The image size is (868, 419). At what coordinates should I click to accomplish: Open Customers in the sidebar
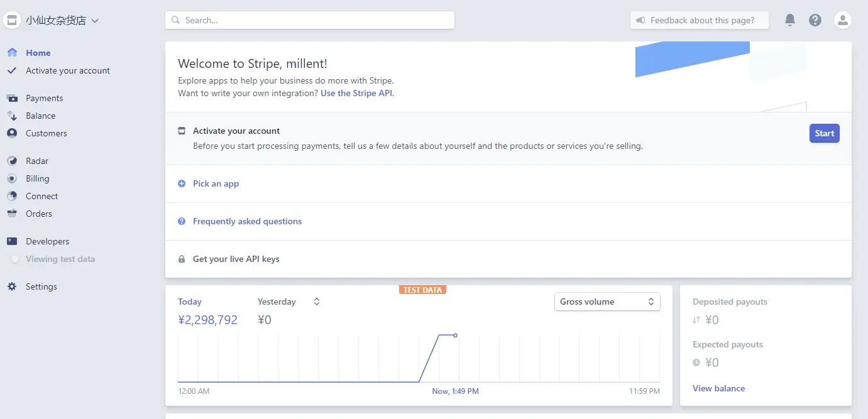coord(46,133)
